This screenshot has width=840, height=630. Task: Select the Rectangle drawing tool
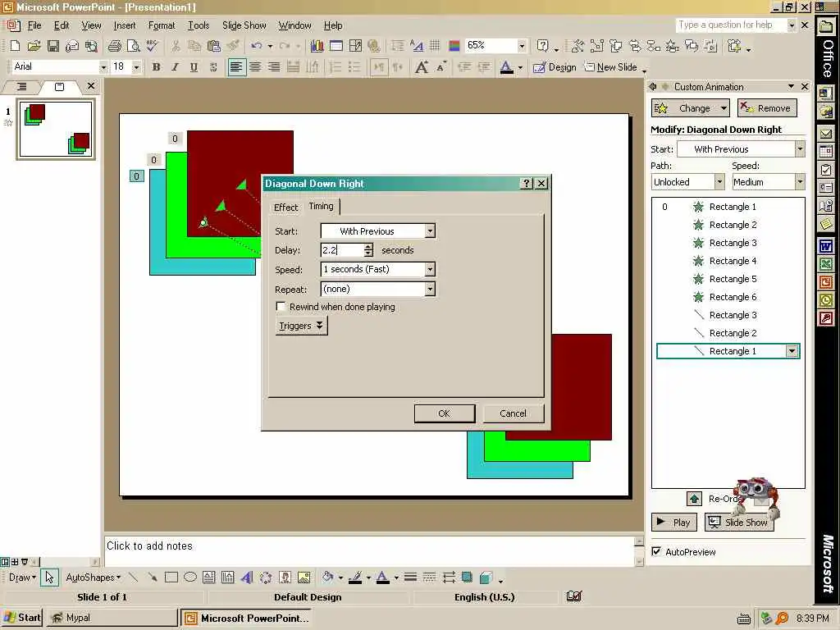point(171,577)
